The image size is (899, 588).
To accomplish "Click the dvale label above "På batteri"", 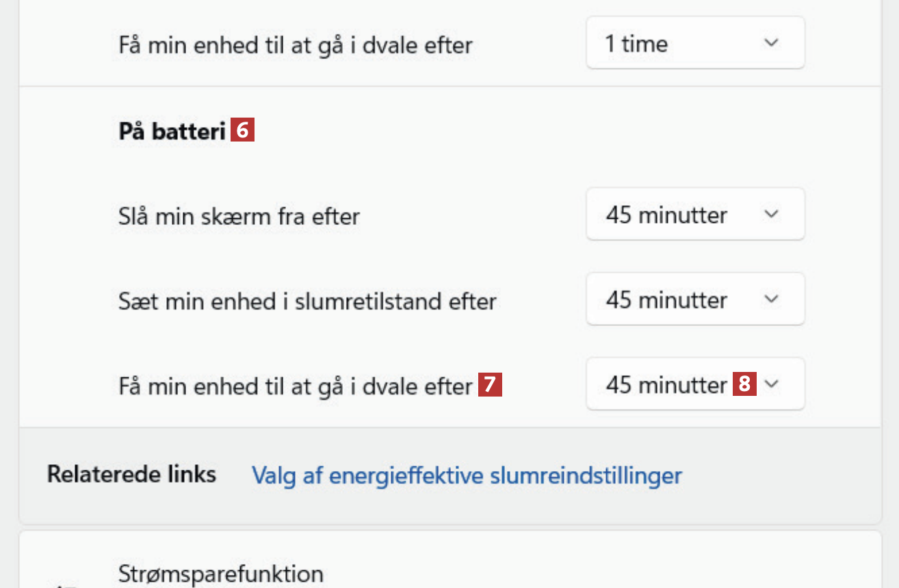I will click(x=296, y=45).
